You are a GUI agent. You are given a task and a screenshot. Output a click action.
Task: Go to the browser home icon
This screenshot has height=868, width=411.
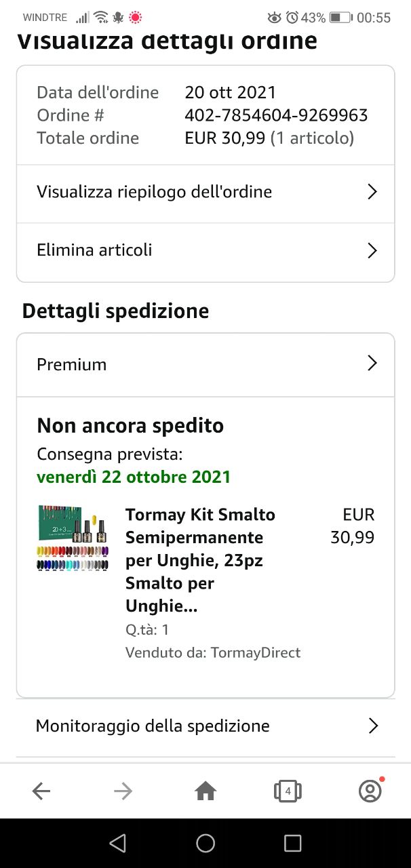206,791
